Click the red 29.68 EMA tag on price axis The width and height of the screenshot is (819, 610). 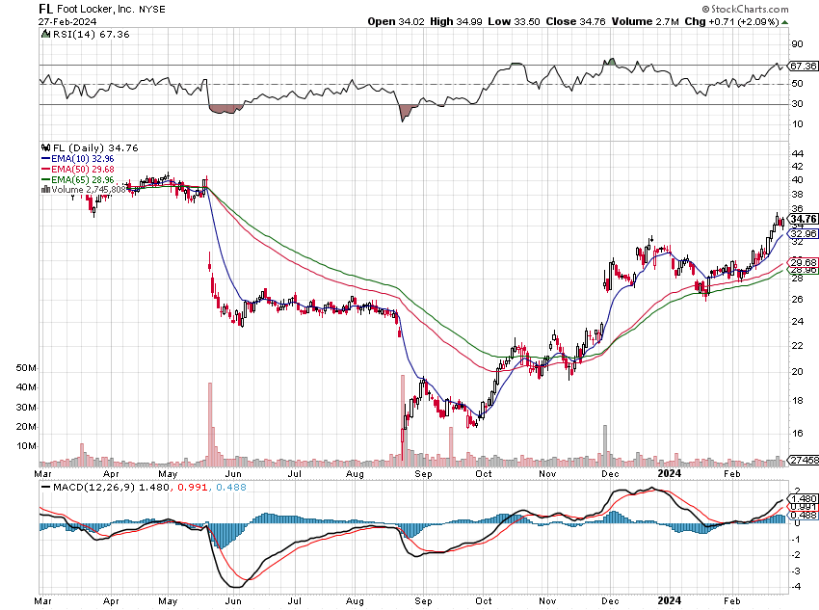pos(803,262)
